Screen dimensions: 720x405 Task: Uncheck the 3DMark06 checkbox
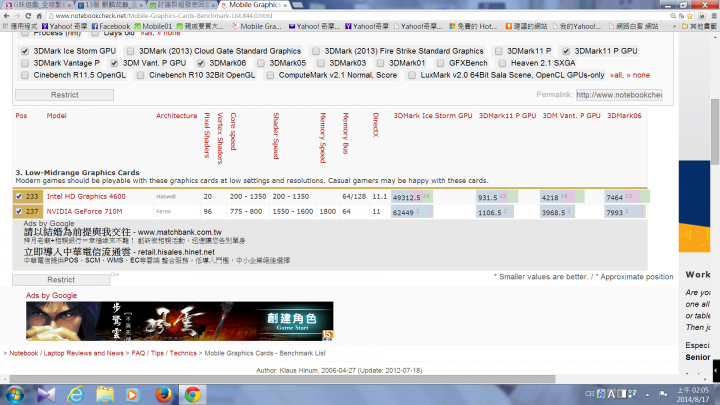pos(201,63)
